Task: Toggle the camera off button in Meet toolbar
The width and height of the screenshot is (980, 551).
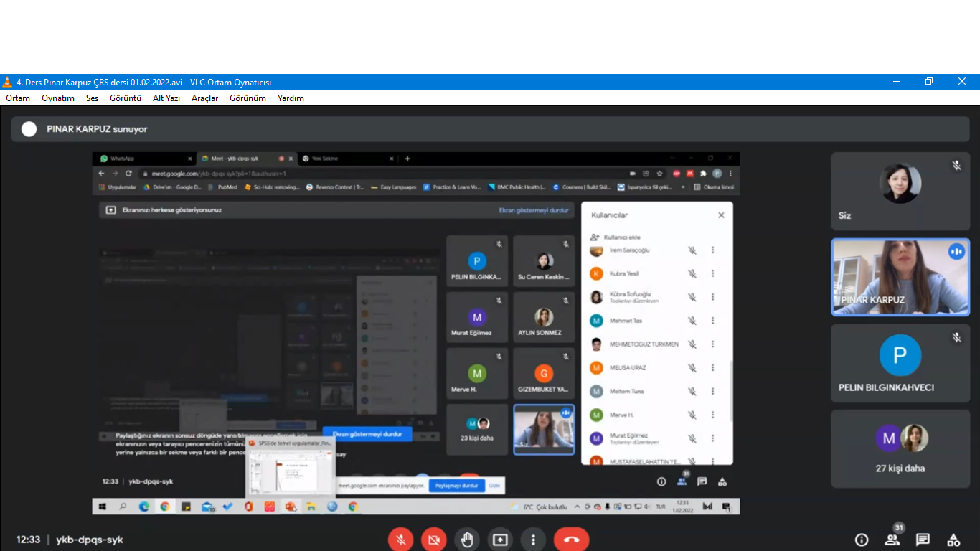Action: click(x=434, y=540)
